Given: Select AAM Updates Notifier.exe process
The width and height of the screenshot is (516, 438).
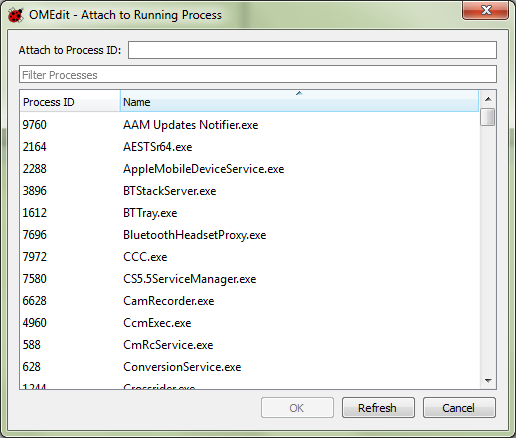Looking at the screenshot, I should click(191, 125).
